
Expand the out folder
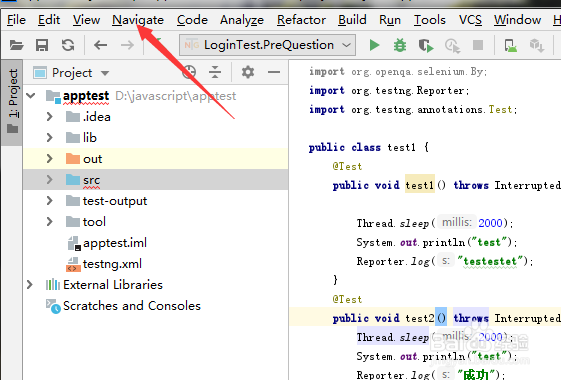point(50,159)
